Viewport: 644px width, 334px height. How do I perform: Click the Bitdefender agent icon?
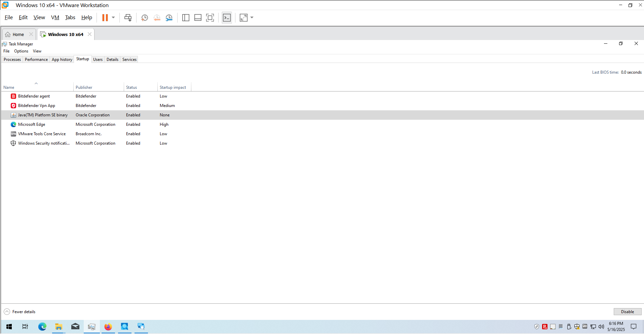pyautogui.click(x=13, y=96)
